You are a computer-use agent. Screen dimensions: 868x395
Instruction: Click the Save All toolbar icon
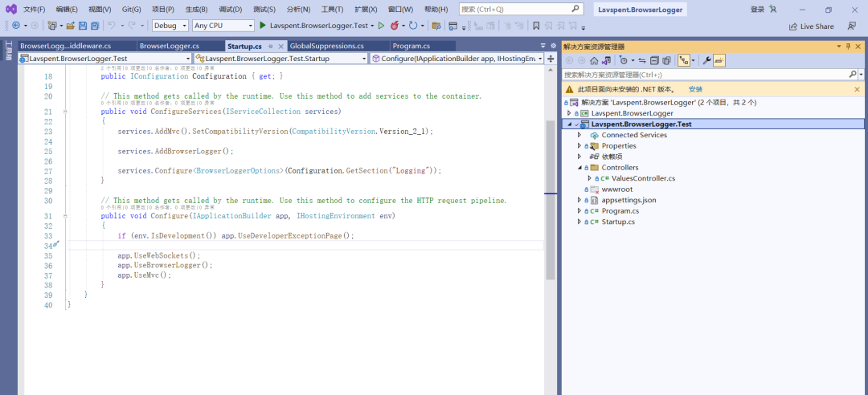[x=95, y=26]
